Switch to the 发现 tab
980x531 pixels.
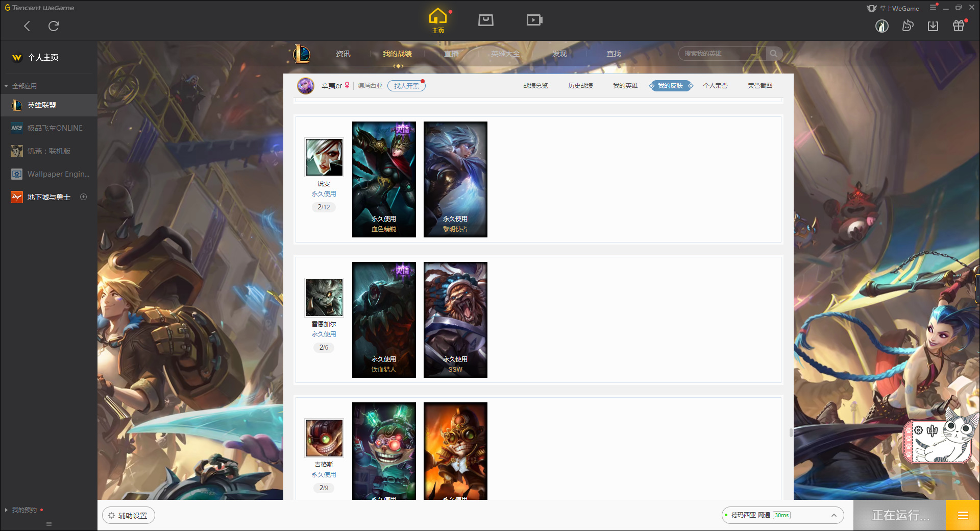(559, 54)
